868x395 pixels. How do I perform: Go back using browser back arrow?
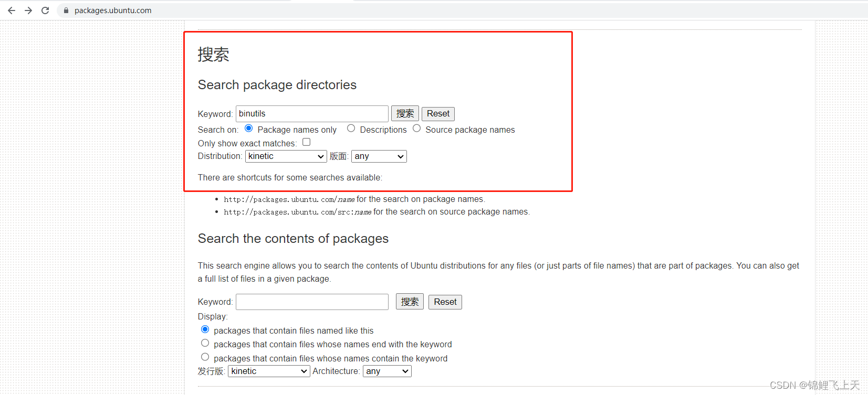click(12, 10)
